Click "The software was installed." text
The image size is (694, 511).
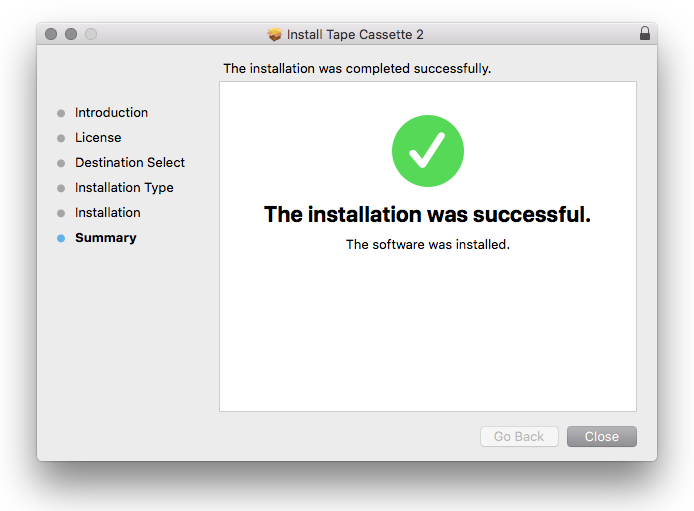pyautogui.click(x=427, y=244)
